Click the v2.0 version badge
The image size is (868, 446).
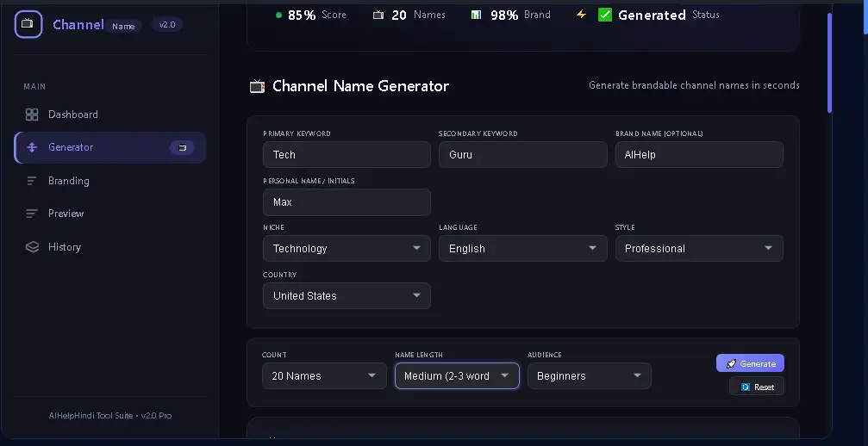(166, 25)
